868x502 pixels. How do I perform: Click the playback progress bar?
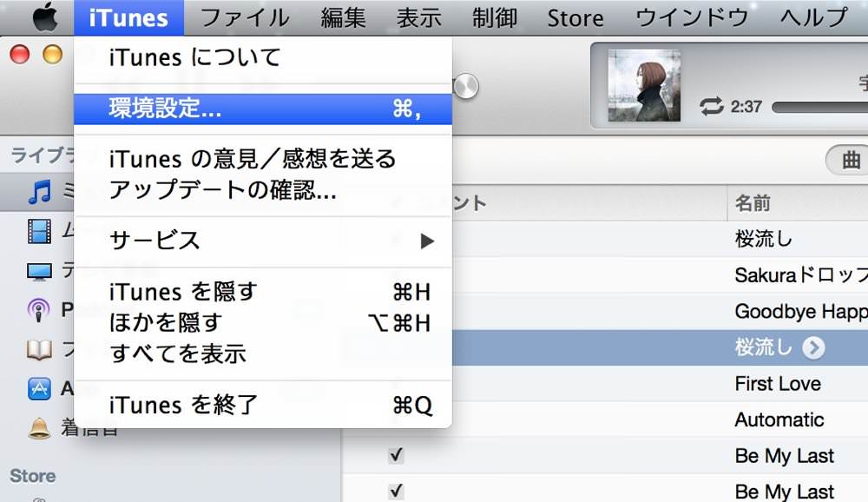coord(820,107)
